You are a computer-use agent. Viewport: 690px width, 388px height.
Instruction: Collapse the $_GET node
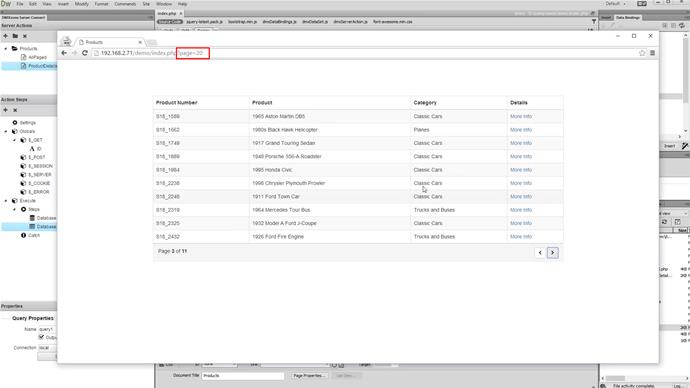point(15,140)
